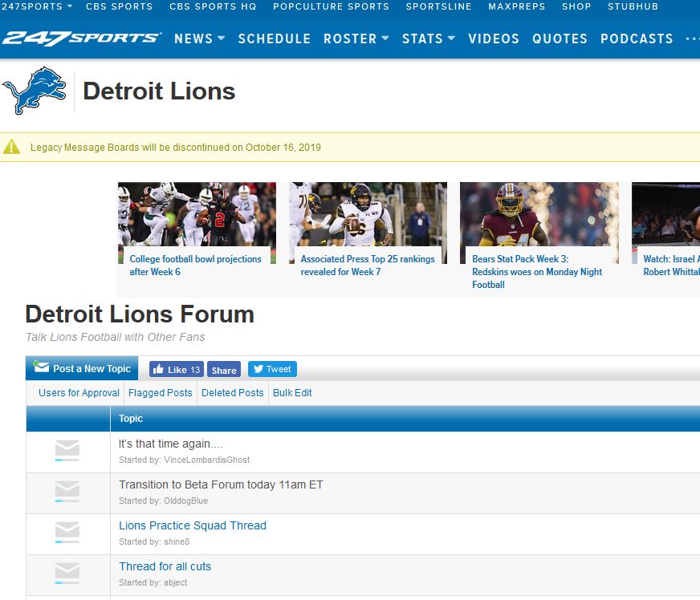Click the yellow warning icon in notice
This screenshot has width=700, height=600.
coord(11,147)
